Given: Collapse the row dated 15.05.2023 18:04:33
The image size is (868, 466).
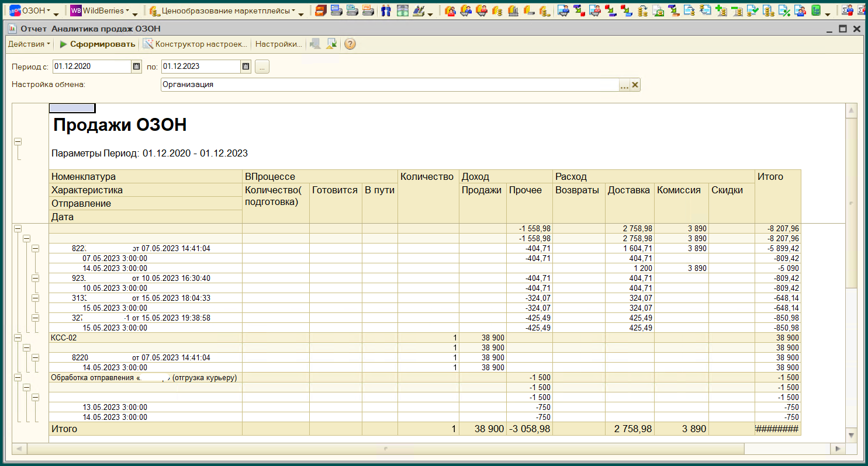Looking at the screenshot, I should [x=35, y=298].
